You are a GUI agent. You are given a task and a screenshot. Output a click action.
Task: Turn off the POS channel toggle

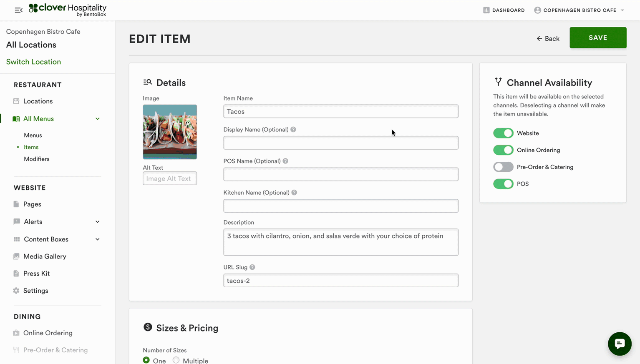(x=503, y=184)
